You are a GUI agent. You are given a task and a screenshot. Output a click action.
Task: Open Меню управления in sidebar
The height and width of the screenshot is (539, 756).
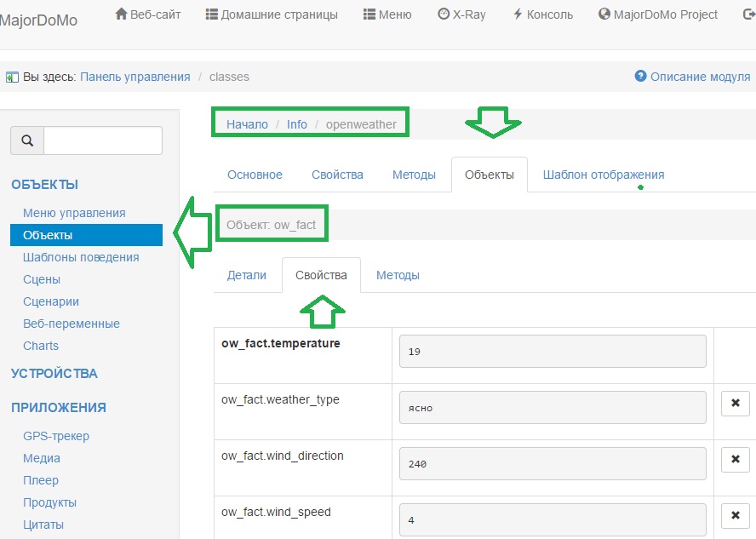coord(74,213)
